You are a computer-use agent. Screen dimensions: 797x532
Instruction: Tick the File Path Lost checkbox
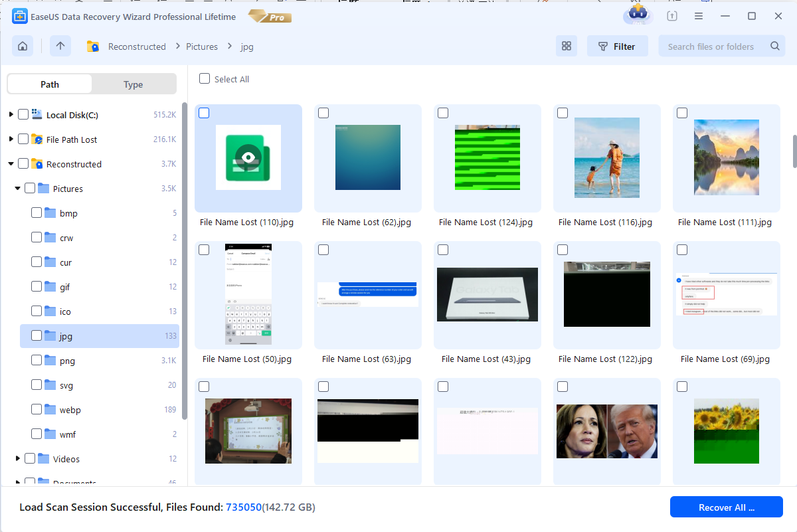pyautogui.click(x=23, y=139)
